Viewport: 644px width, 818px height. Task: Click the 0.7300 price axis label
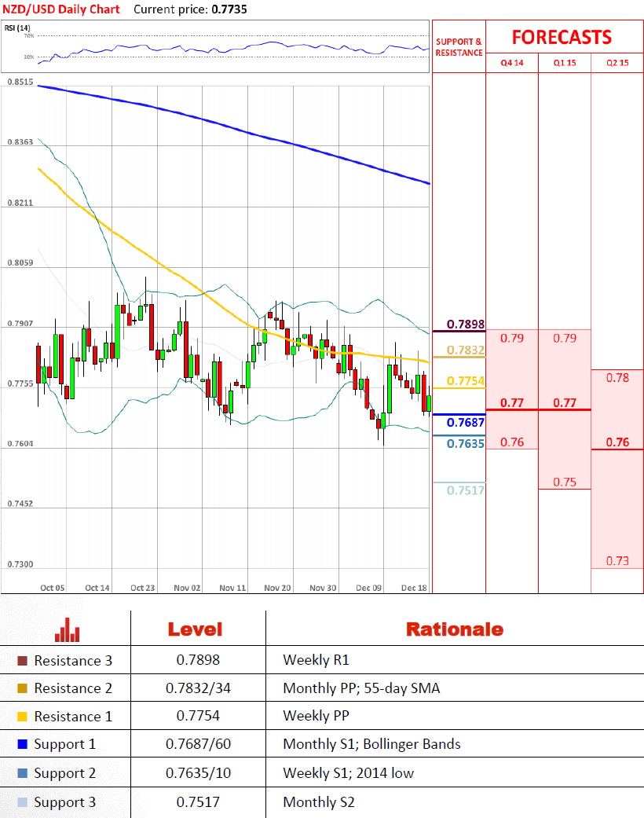[20, 564]
